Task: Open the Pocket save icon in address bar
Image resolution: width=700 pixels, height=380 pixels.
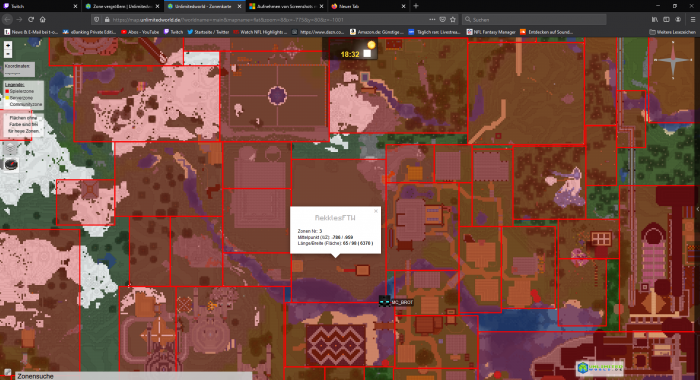Action: pos(442,20)
